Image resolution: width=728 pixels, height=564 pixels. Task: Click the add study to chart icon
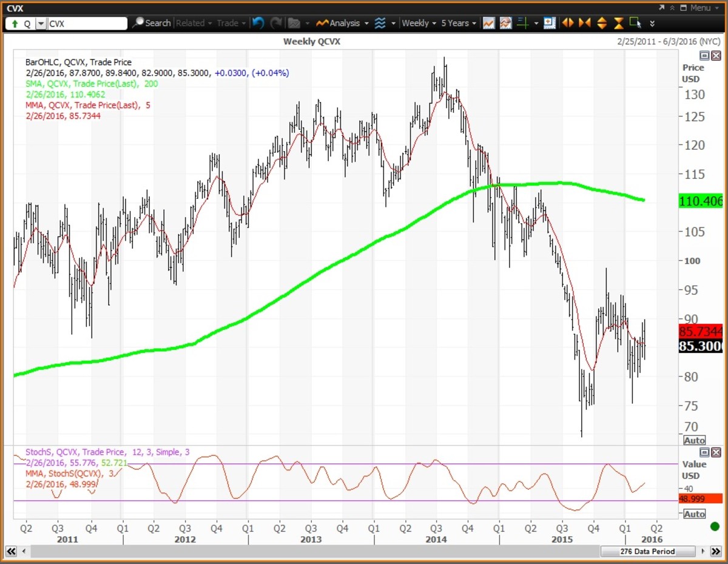tap(550, 22)
